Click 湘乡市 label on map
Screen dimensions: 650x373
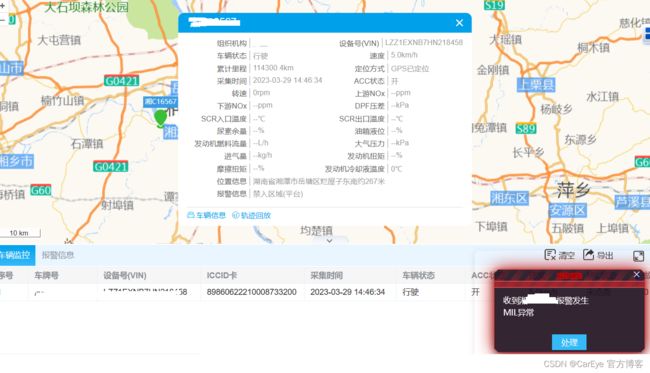17,161
